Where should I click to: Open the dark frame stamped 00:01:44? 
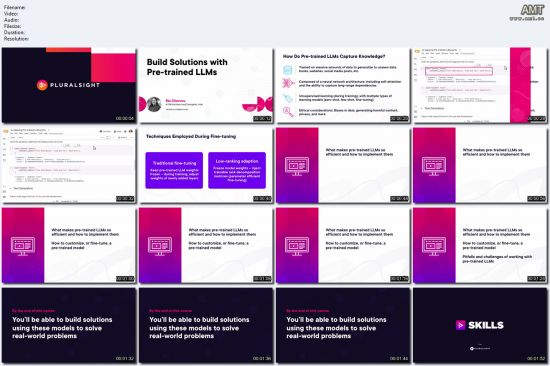(x=343, y=325)
